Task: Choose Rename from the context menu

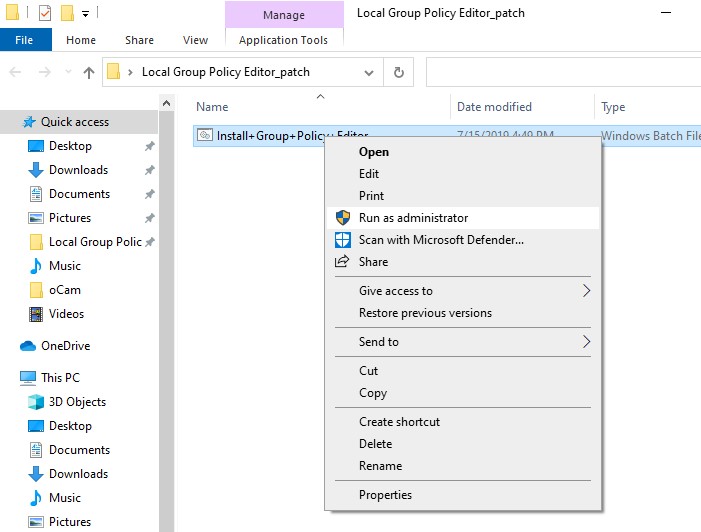Action: 463,466
